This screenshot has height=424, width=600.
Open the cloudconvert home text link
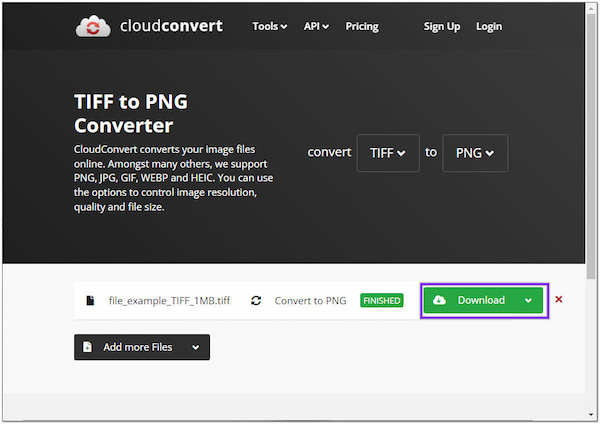coord(171,26)
